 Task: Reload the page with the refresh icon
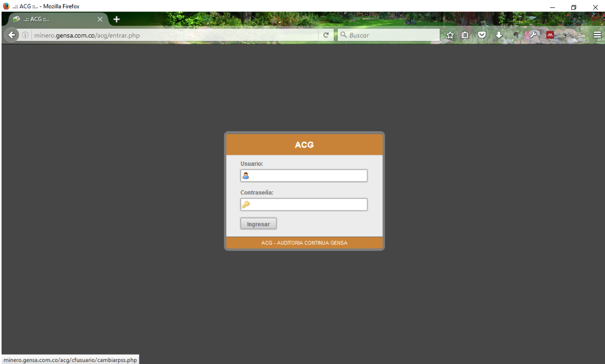point(326,35)
